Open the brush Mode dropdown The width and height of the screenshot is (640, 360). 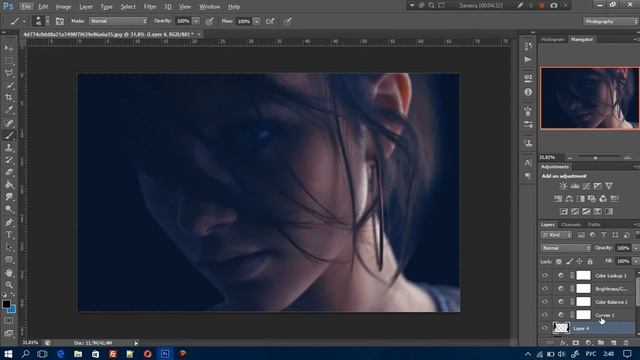(x=118, y=21)
